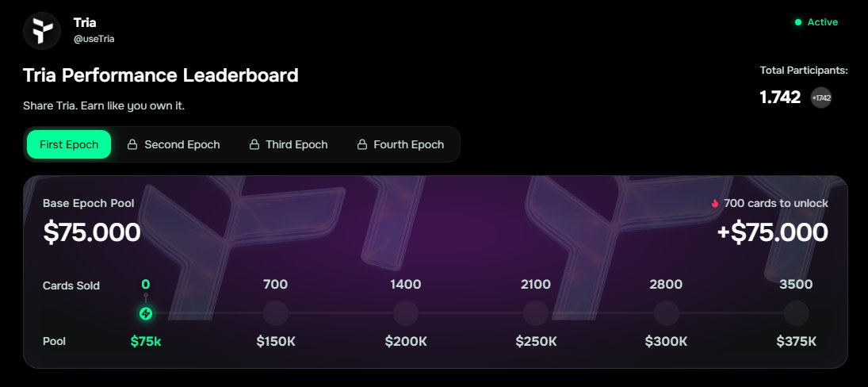Open the Third Epoch tab
Screen dimensions: 868x387
pos(296,145)
